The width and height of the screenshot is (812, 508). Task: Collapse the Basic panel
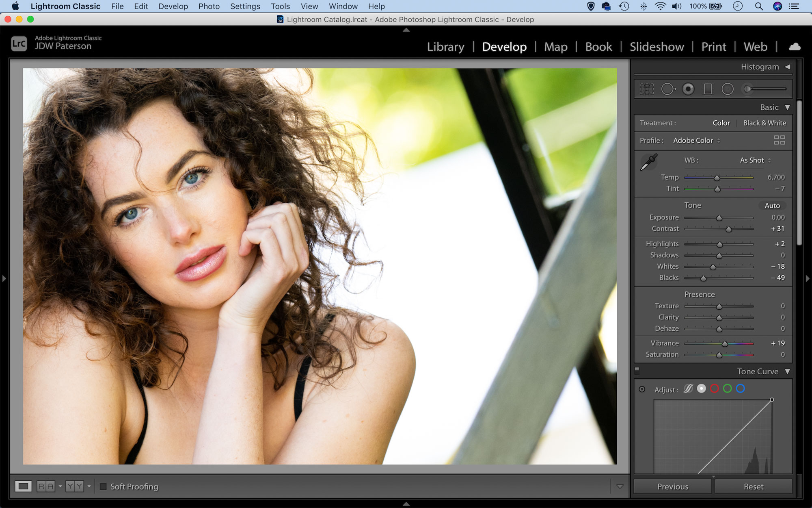[x=787, y=107]
